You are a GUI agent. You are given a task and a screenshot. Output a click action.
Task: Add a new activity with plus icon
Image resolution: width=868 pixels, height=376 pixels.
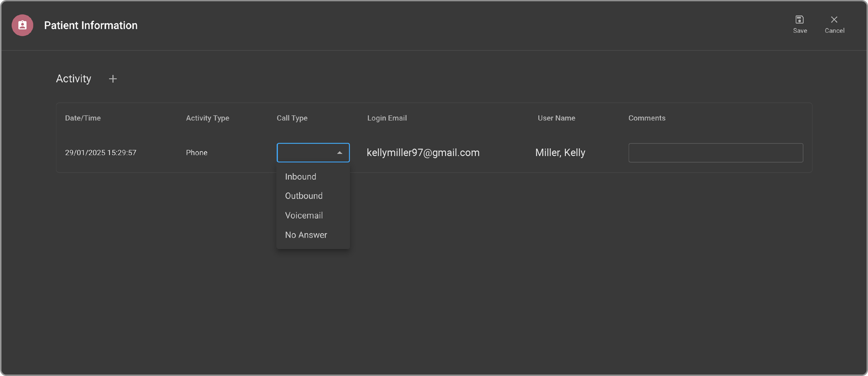coord(113,79)
